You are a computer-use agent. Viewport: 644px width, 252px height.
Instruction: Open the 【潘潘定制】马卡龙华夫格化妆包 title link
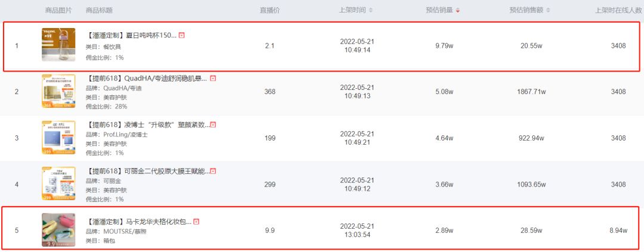(138, 221)
